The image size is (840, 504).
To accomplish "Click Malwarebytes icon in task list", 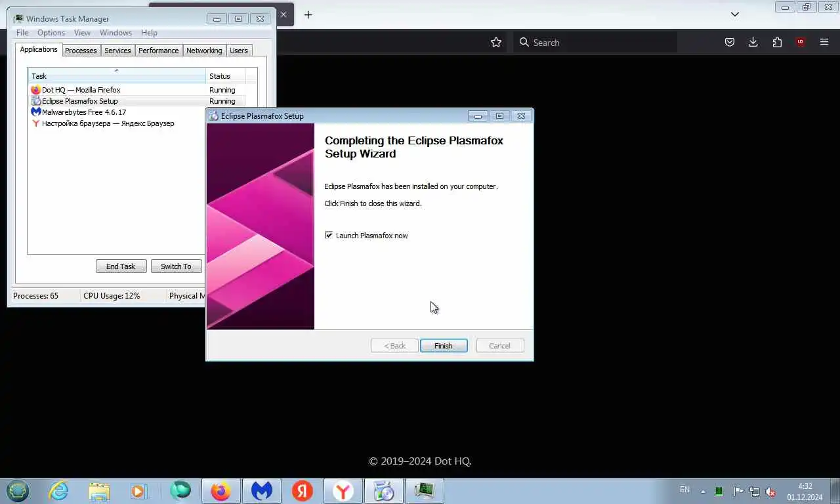I will tap(36, 112).
